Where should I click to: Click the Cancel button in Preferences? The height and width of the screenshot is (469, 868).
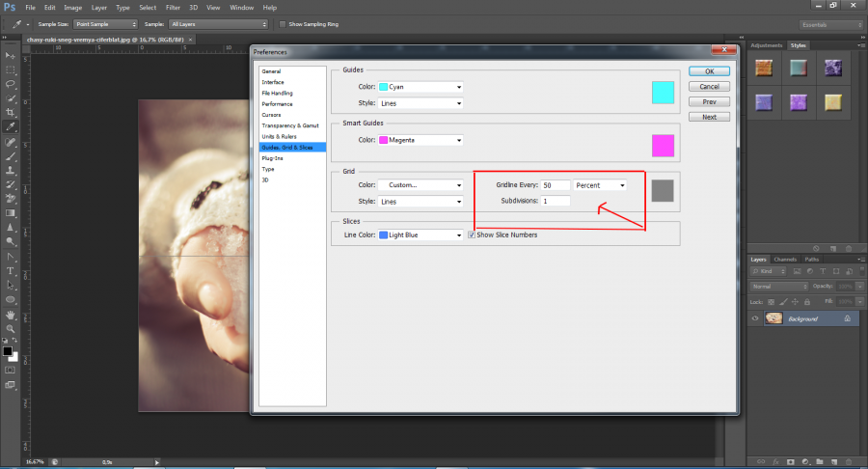point(709,86)
